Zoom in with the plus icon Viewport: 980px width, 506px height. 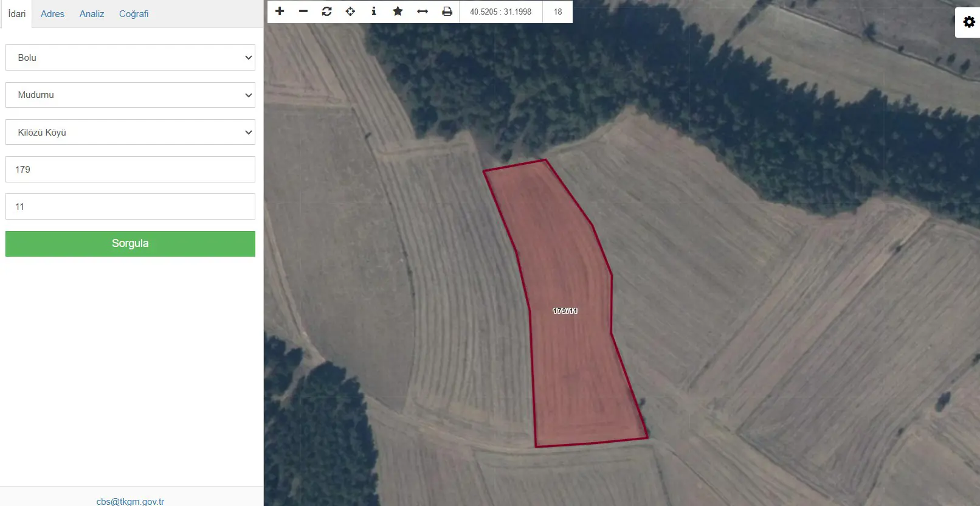point(280,11)
